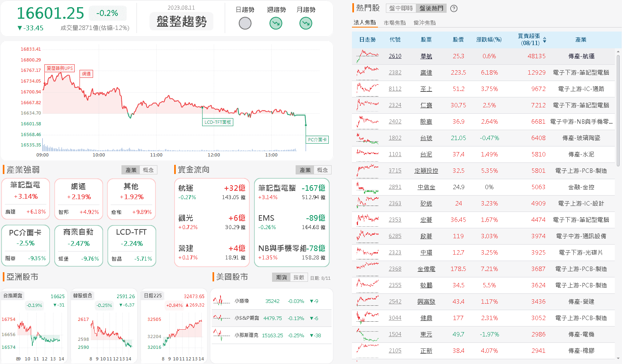Select 產業 in 產業強弱 toggle
The image size is (622, 364).
[131, 170]
